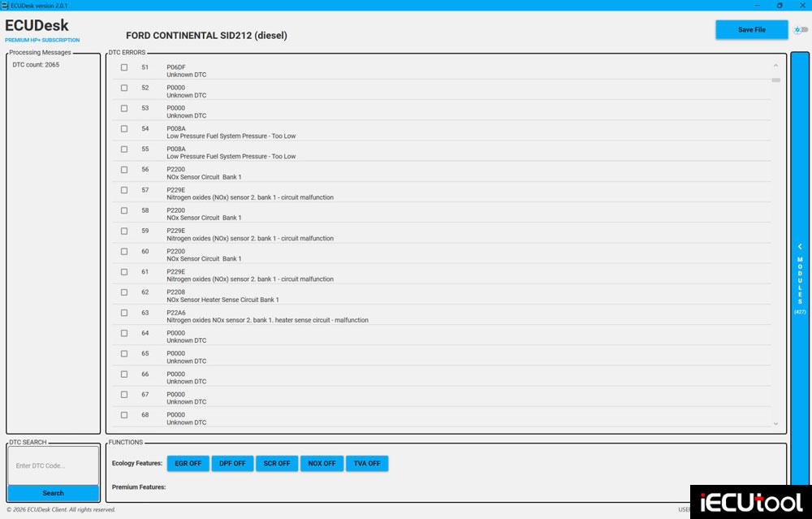The height and width of the screenshot is (519, 812).
Task: Select the checkbox for DTC row 67
Action: point(124,395)
